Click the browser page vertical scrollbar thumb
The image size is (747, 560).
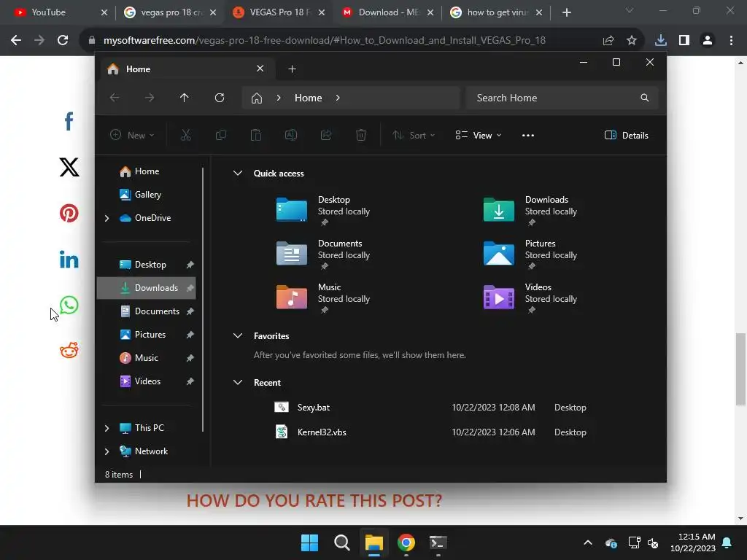coord(740,369)
